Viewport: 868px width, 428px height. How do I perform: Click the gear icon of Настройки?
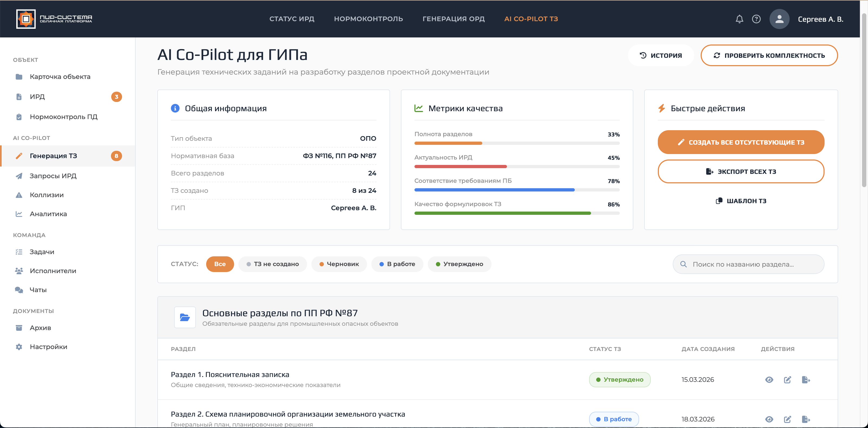[x=19, y=347]
